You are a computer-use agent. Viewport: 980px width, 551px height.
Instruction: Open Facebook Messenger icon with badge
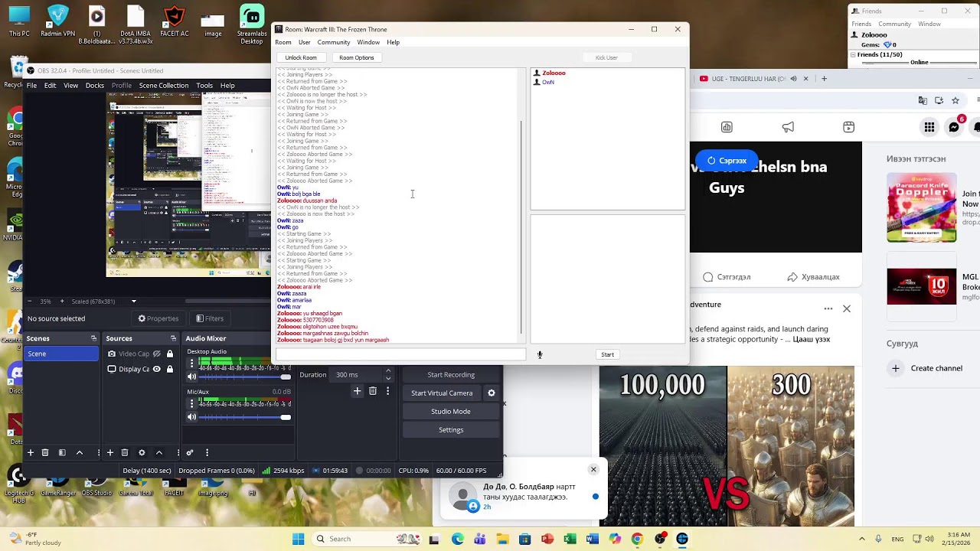pyautogui.click(x=954, y=127)
